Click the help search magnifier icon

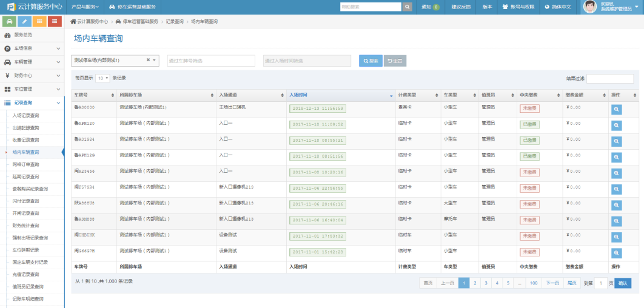[408, 7]
